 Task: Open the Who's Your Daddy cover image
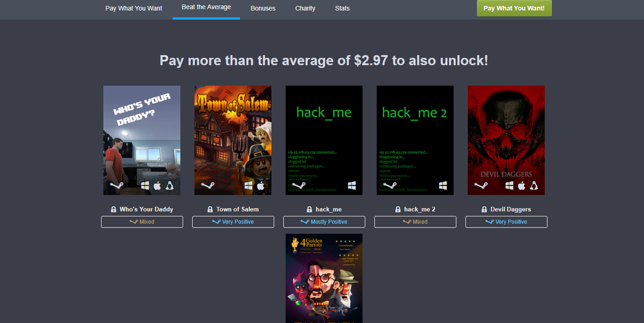pos(142,140)
